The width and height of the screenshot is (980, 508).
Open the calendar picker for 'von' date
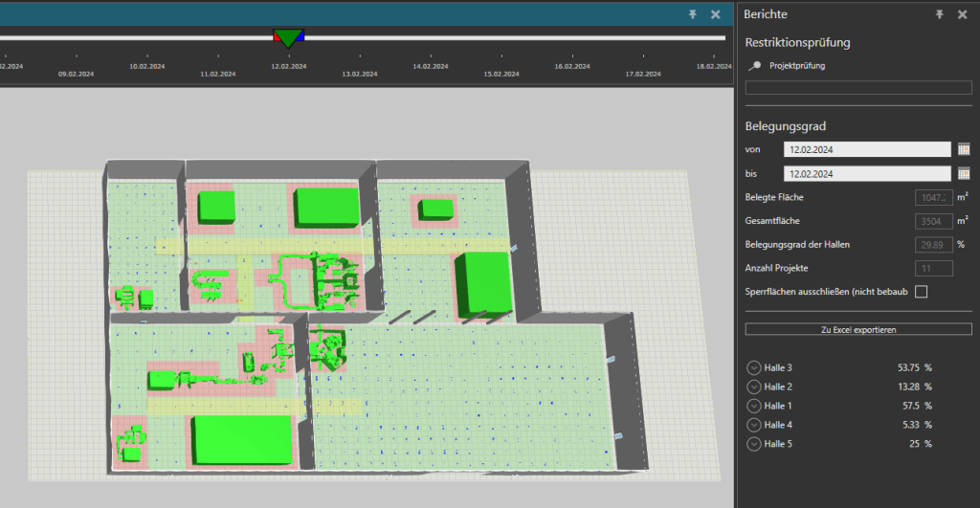tap(964, 149)
